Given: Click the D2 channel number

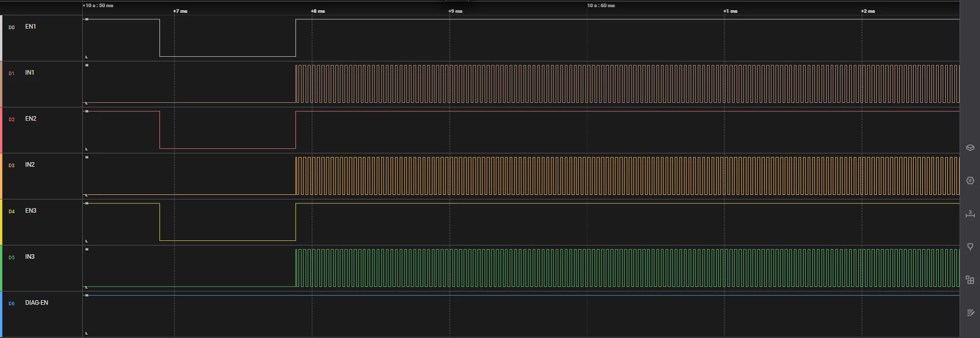Looking at the screenshot, I should point(12,120).
